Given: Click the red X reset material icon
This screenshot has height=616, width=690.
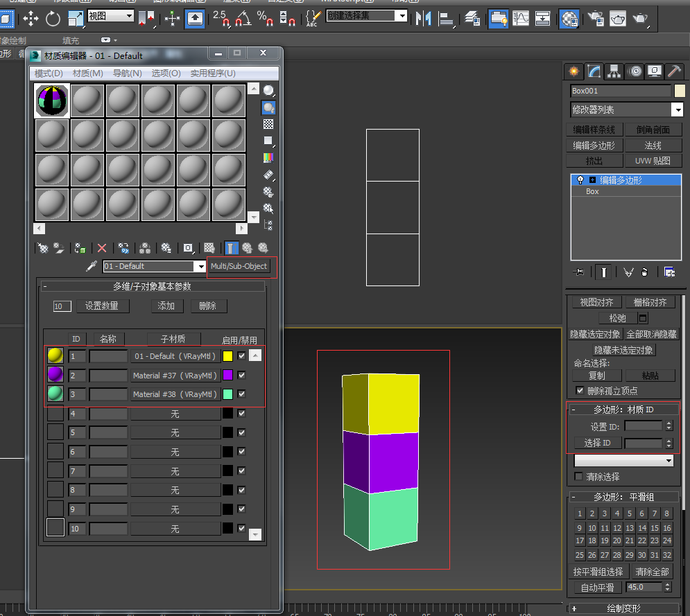Looking at the screenshot, I should click(102, 247).
